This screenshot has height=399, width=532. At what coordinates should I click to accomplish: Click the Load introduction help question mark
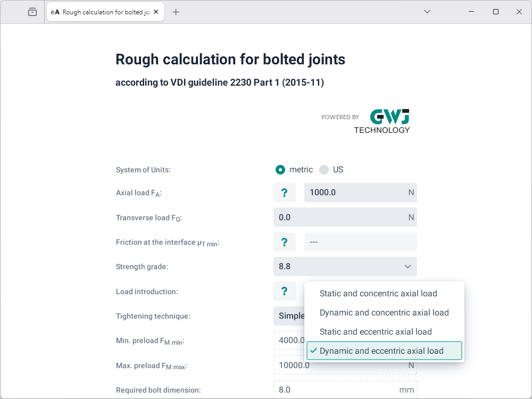(284, 291)
